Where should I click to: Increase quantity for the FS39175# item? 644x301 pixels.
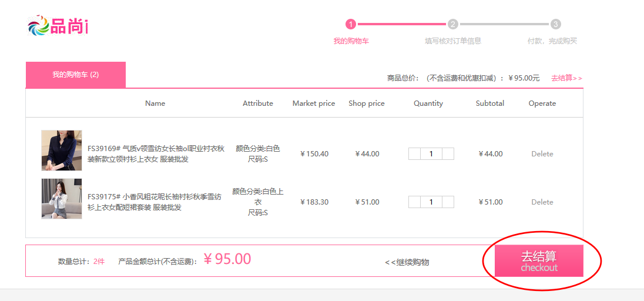click(x=448, y=202)
